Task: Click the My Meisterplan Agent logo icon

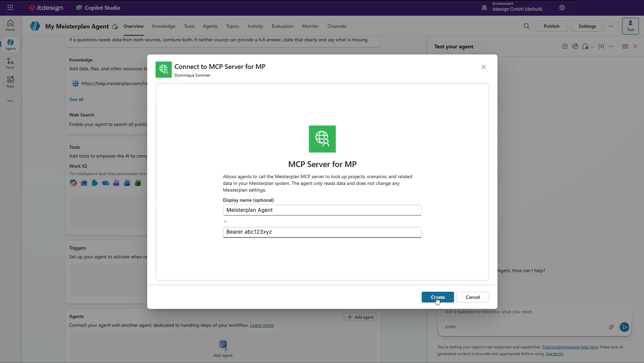Action: 35,26
